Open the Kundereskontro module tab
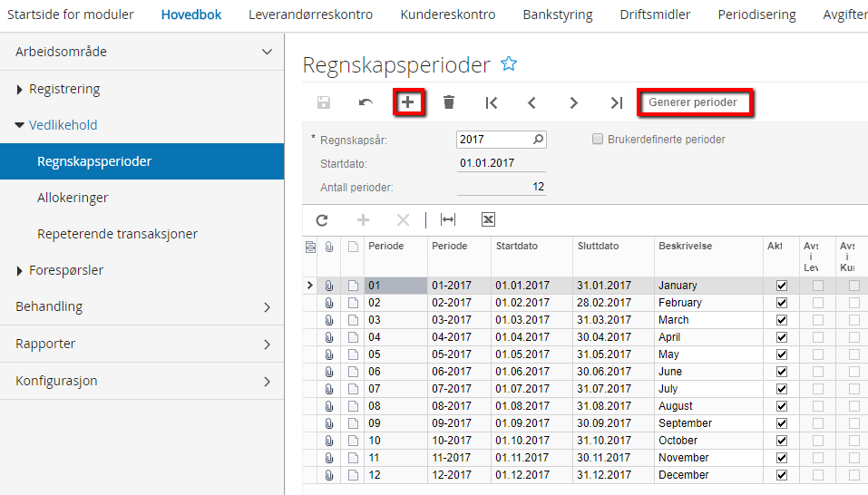This screenshot has width=868, height=495. click(448, 15)
